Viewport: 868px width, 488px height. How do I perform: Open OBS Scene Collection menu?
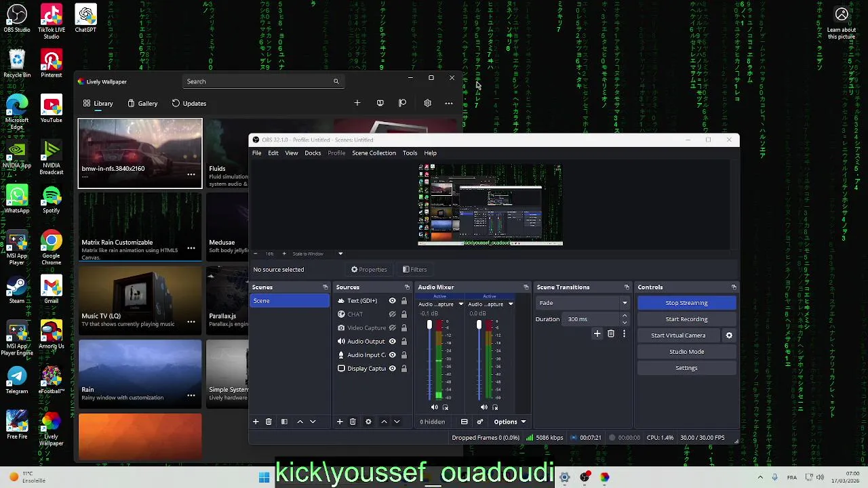374,153
